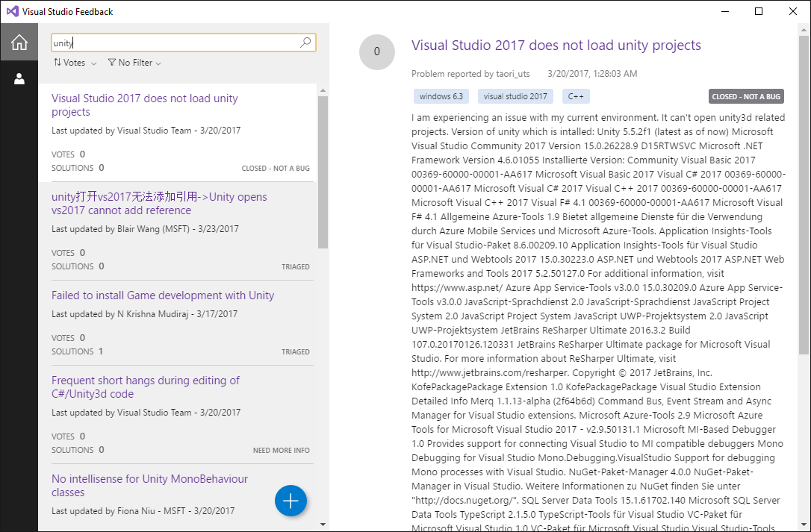
Task: Open the Home page icon in sidebar
Action: tap(19, 43)
